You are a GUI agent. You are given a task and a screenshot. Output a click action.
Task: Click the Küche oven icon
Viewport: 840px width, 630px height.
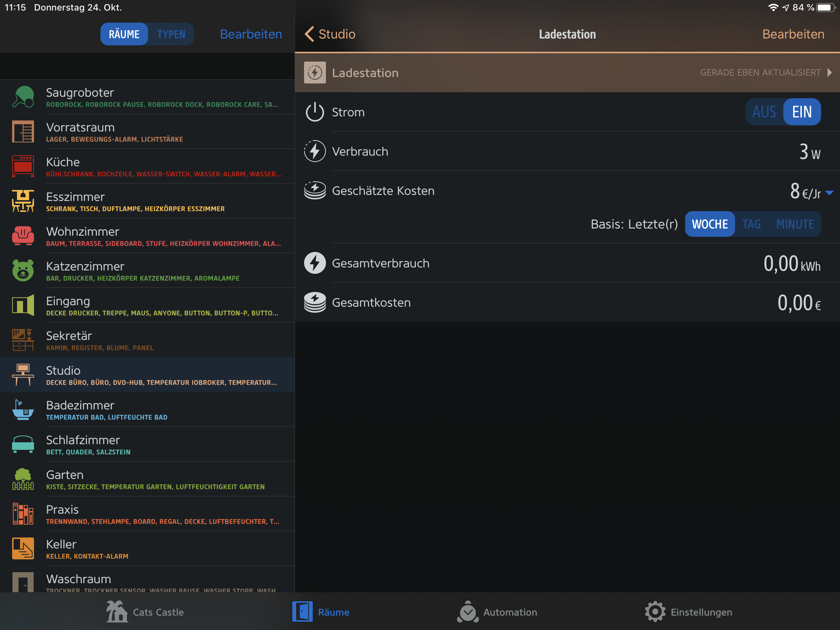(23, 166)
